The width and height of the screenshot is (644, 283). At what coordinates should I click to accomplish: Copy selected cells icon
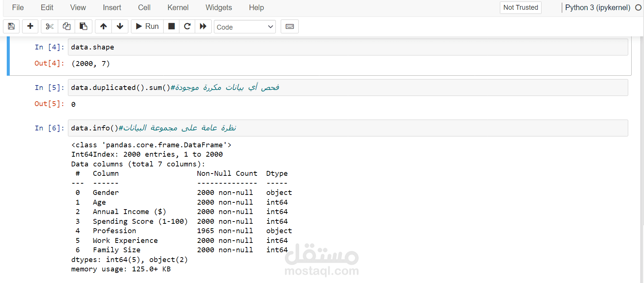pyautogui.click(x=66, y=26)
